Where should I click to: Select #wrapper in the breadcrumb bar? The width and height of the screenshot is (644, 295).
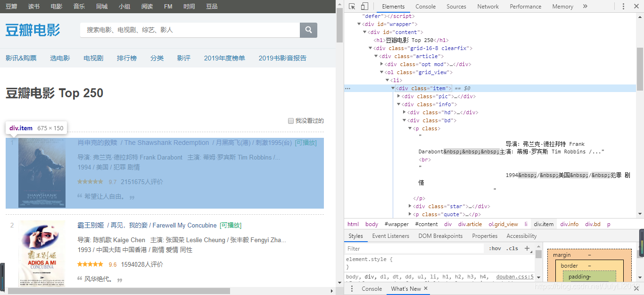coord(396,224)
